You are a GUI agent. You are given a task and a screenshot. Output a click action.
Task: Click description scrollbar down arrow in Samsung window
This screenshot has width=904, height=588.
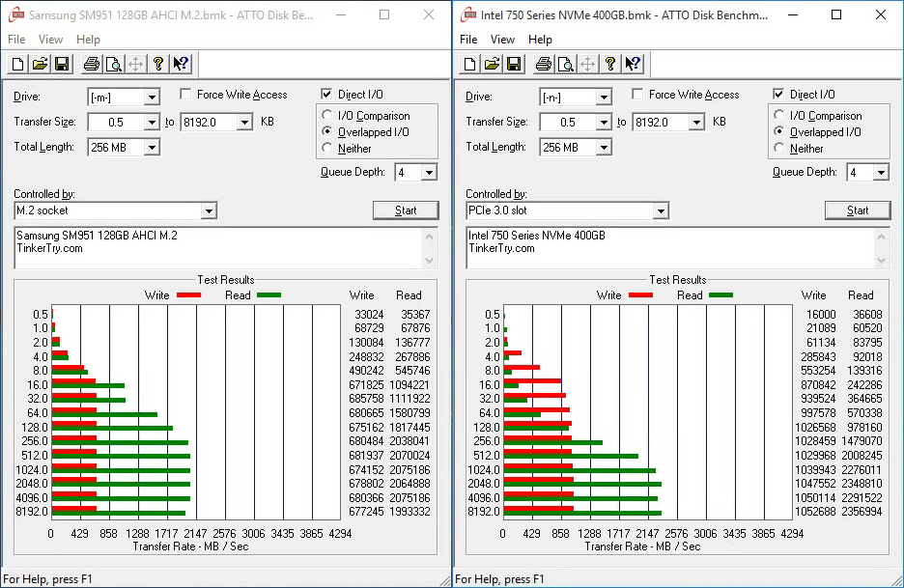coord(430,261)
